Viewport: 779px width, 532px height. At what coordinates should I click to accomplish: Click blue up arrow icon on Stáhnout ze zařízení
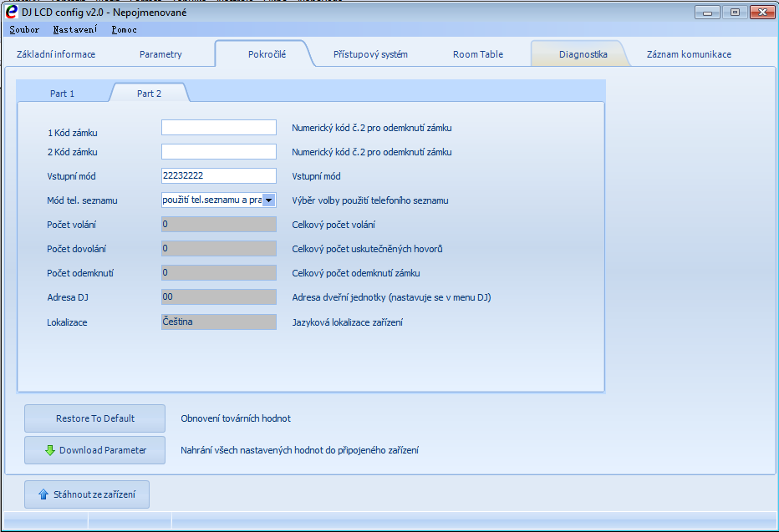(43, 494)
